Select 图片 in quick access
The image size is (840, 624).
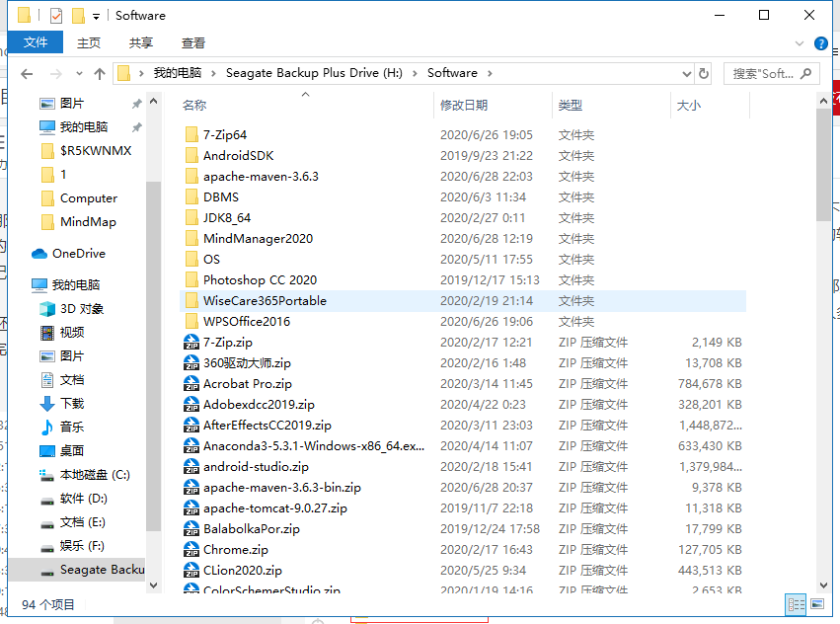click(72, 104)
